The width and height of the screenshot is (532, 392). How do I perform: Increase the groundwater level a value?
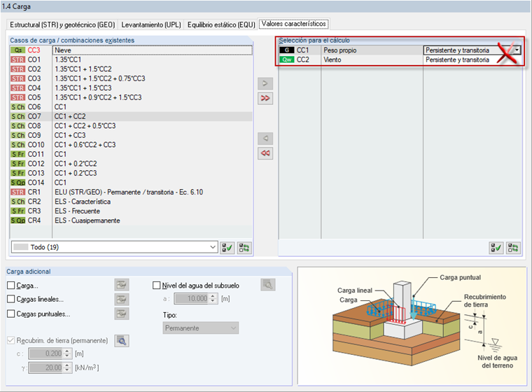point(213,296)
